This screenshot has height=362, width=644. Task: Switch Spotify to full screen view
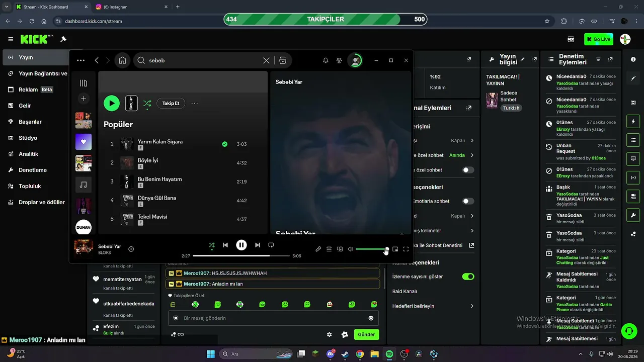[406, 249]
